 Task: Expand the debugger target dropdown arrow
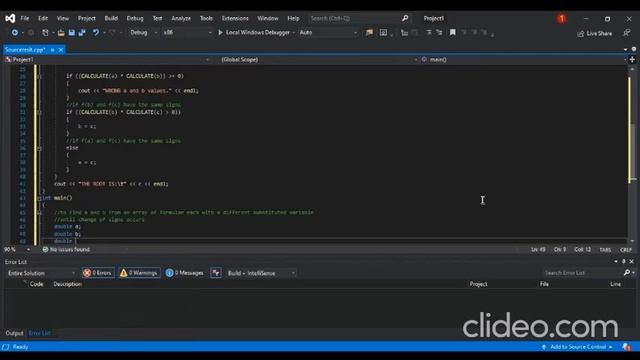[x=293, y=33]
